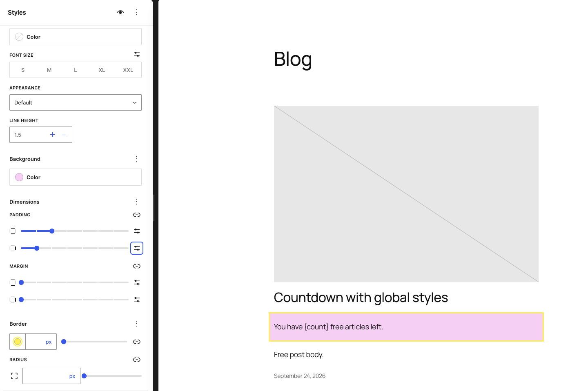Change the border width px unit

[x=49, y=342]
